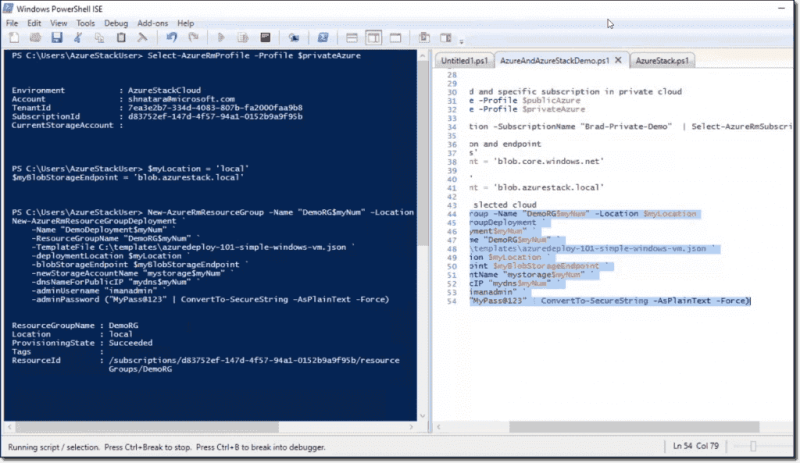Click the Ln 54 Col 79 status indicator
Screen dimensions: 800x463
(695, 446)
